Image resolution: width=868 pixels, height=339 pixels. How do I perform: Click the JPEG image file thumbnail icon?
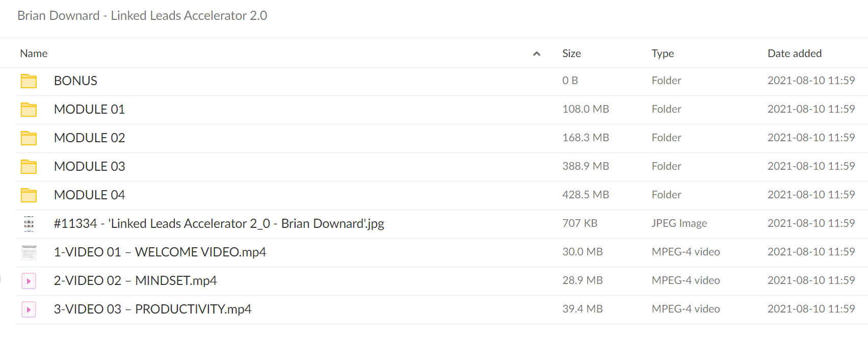(29, 224)
